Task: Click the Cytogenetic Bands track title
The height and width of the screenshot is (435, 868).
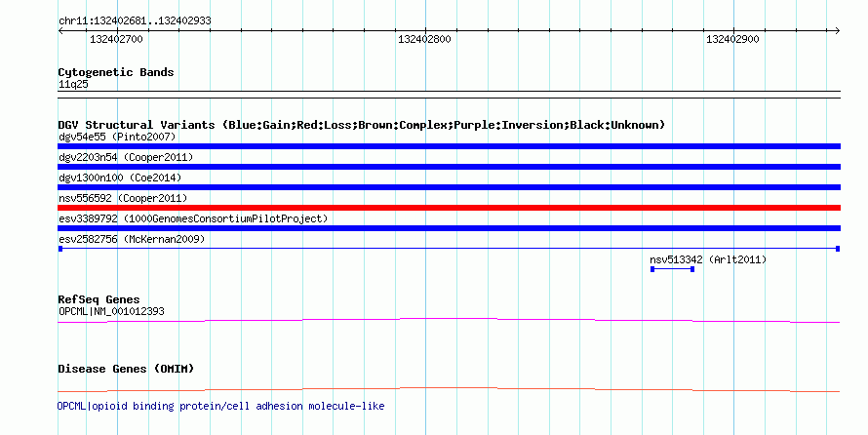Action: [116, 72]
